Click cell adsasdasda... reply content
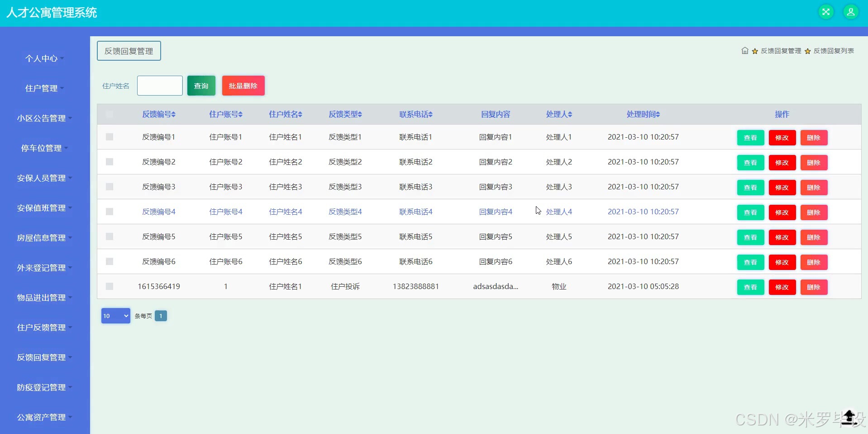Screen dimensions: 868x434 click(496, 286)
